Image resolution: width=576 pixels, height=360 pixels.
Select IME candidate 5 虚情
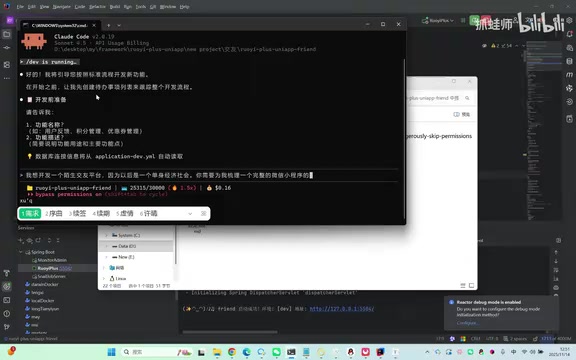125,213
